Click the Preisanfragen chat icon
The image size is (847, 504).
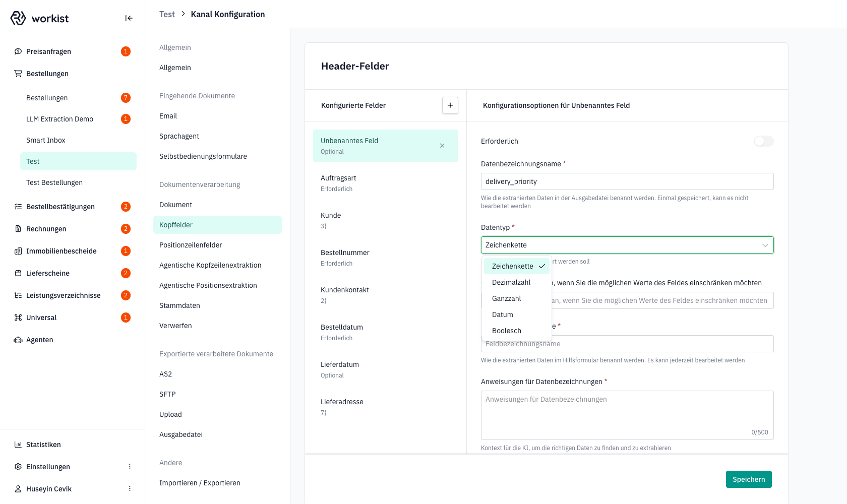[x=18, y=51]
